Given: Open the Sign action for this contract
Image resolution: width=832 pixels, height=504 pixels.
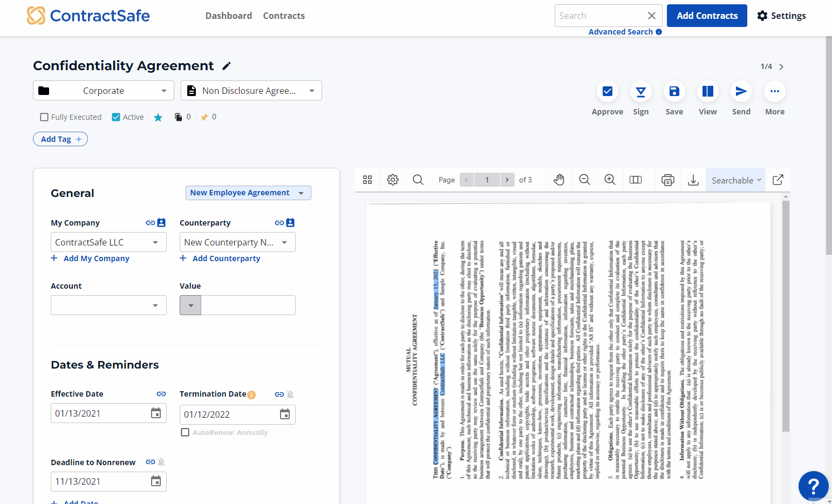Looking at the screenshot, I should (640, 91).
